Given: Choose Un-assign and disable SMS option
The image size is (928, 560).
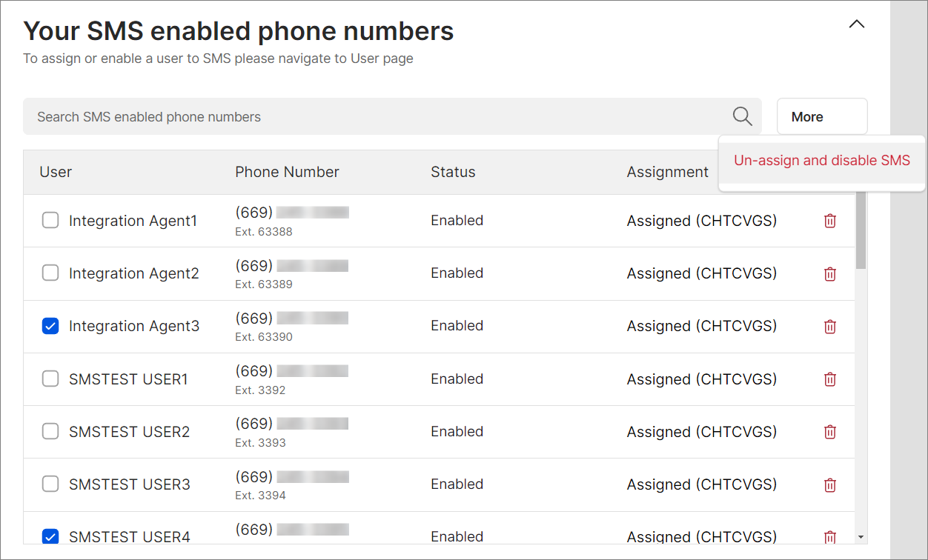Looking at the screenshot, I should pos(821,161).
